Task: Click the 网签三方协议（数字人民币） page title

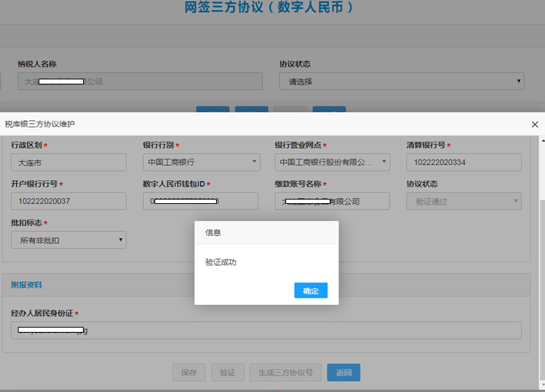Action: coord(268,7)
